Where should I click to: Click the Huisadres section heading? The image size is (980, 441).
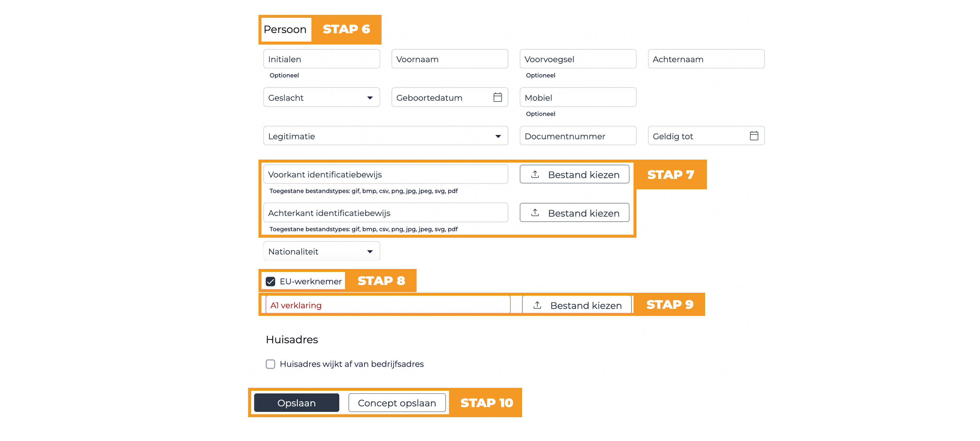292,339
